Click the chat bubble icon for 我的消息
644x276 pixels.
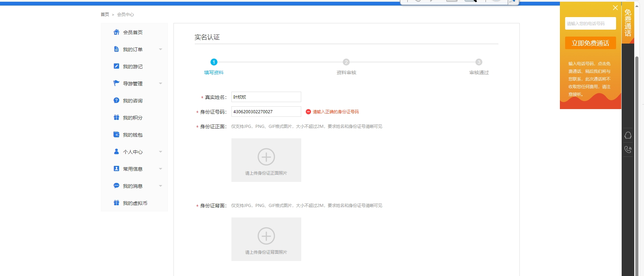pyautogui.click(x=116, y=186)
